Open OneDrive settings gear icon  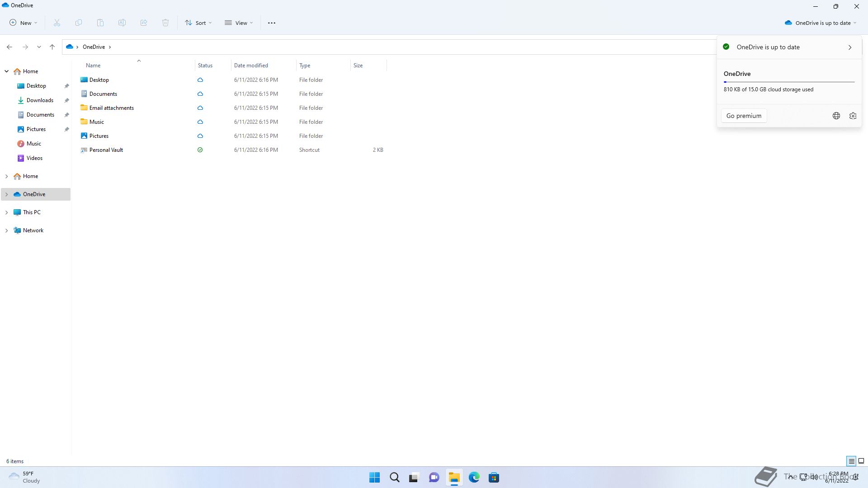[853, 116]
